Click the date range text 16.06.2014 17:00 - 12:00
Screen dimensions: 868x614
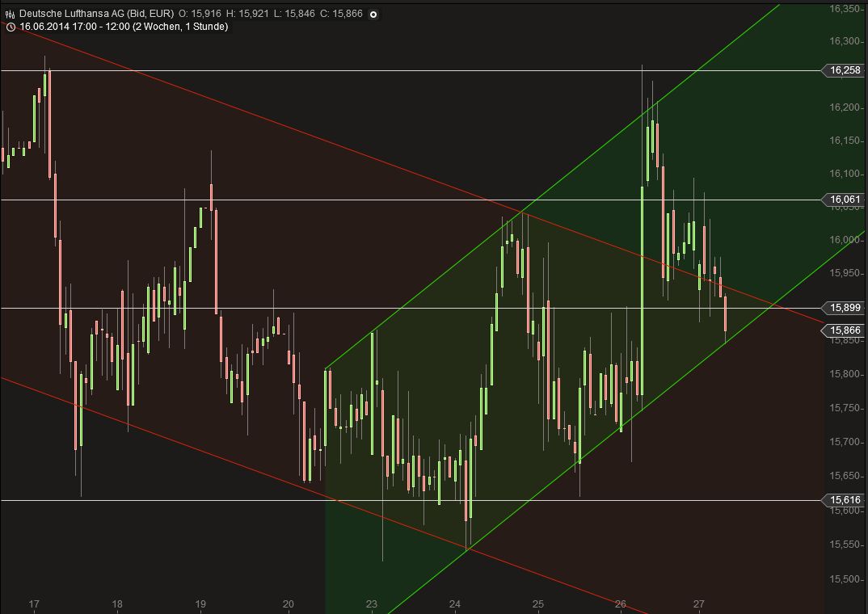[74, 27]
